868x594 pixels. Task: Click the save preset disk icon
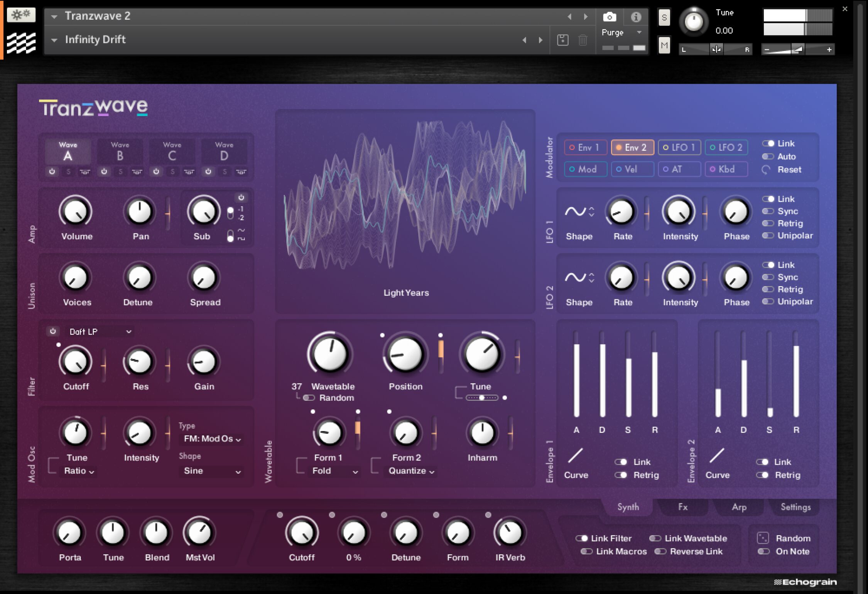pos(562,40)
